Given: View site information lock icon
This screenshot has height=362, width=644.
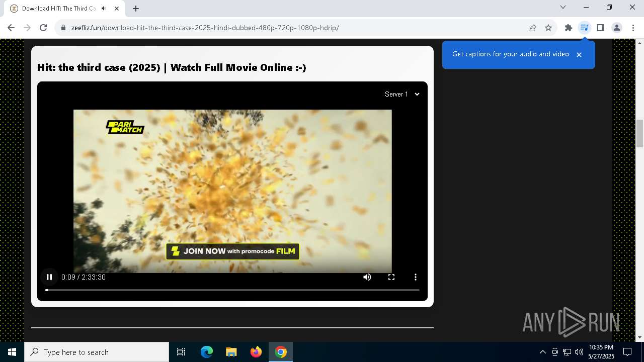Looking at the screenshot, I should pyautogui.click(x=63, y=28).
